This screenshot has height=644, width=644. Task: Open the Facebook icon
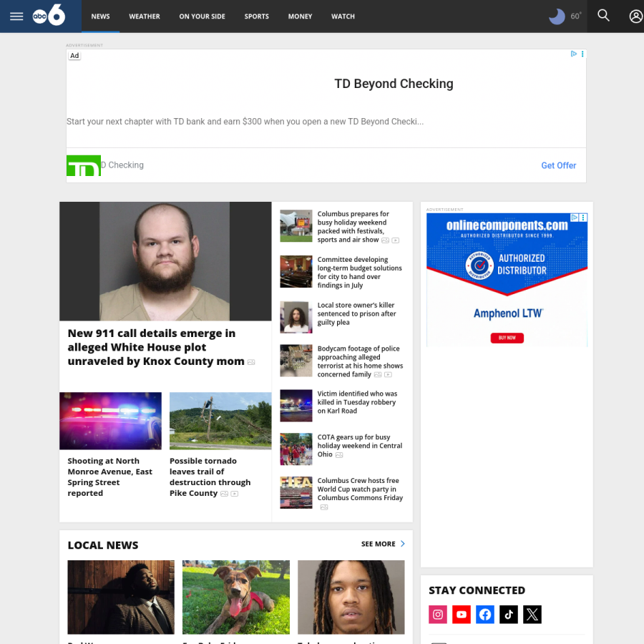(x=485, y=615)
